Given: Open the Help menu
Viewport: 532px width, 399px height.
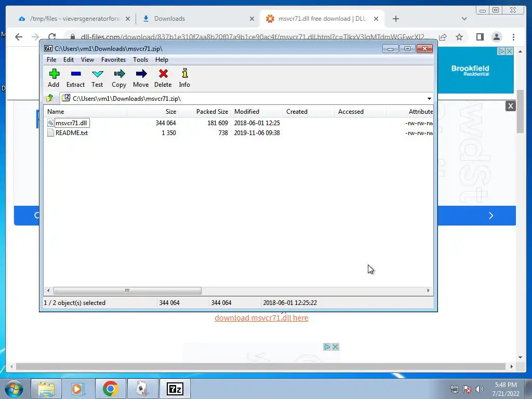Looking at the screenshot, I should (x=162, y=60).
